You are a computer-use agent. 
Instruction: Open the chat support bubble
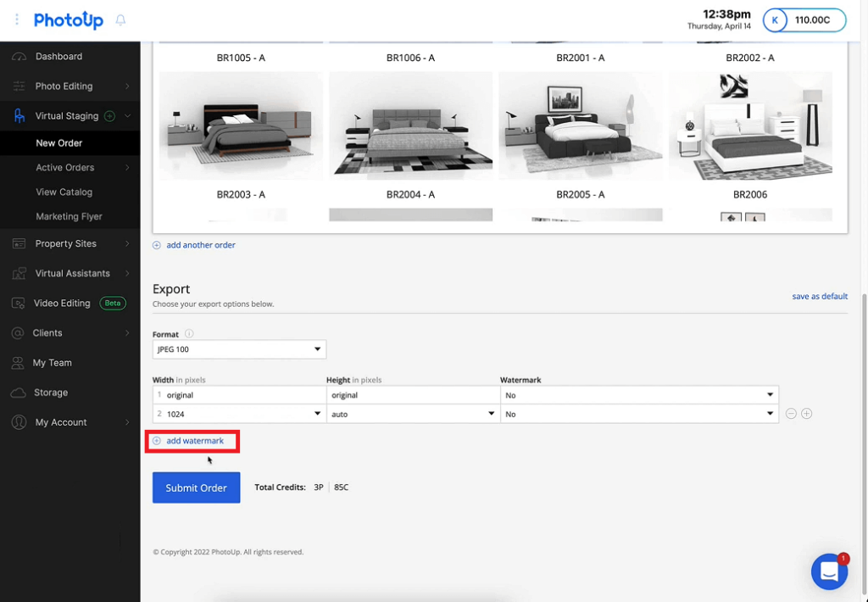(829, 572)
